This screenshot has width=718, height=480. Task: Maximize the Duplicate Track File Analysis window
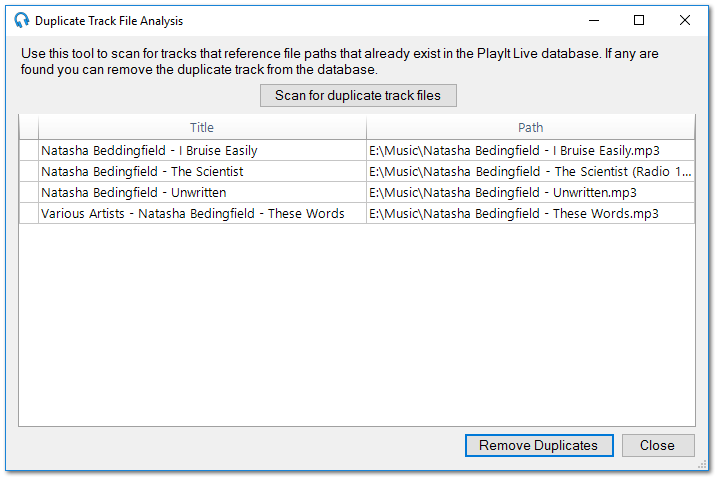tap(639, 21)
